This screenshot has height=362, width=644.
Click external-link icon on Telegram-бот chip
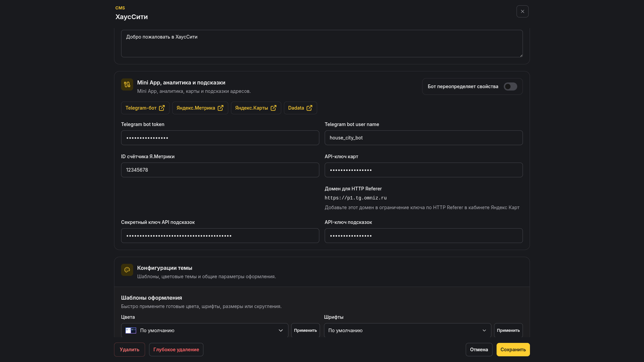(x=162, y=108)
